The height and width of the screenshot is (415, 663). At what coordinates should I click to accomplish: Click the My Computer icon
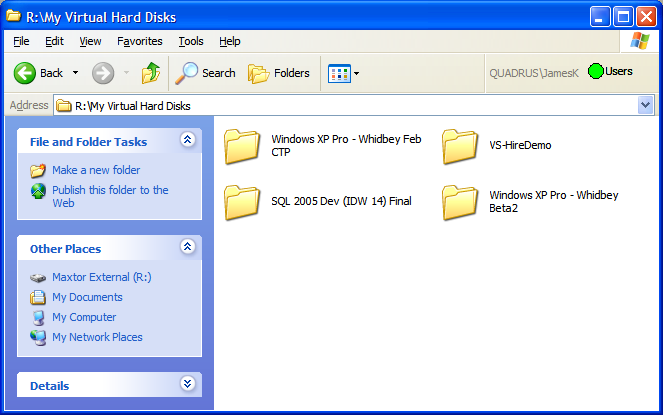38,317
